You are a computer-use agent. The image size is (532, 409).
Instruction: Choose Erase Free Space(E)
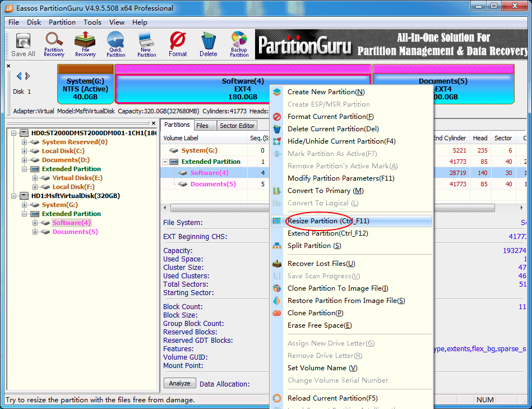pos(351,325)
